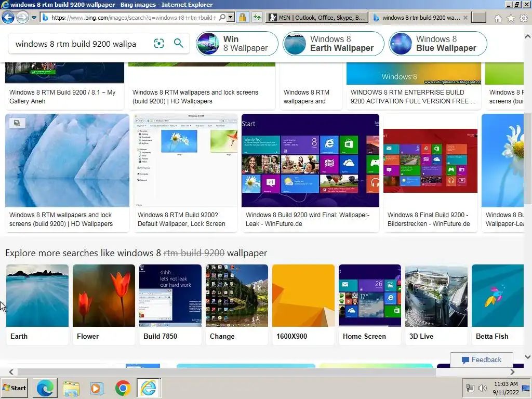This screenshot has height=399, width=532.
Task: Open IE Tools gear menu
Action: (524, 18)
